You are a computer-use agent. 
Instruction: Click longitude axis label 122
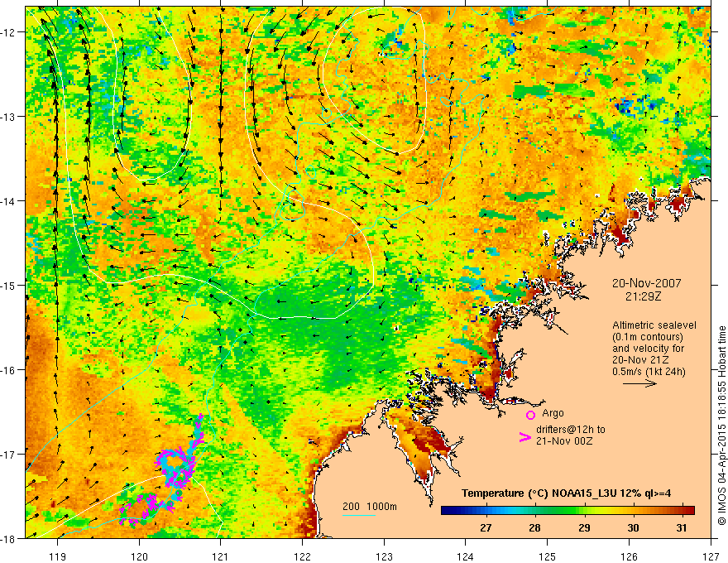click(302, 556)
